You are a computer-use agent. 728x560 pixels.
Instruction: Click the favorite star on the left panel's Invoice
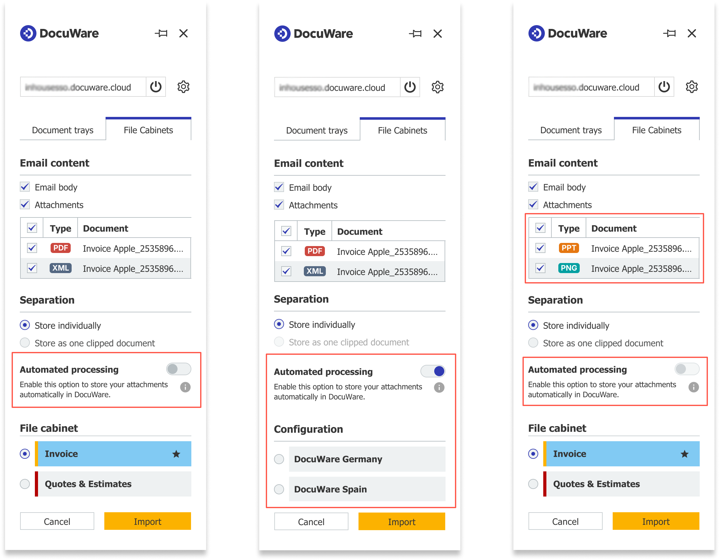pos(176,454)
